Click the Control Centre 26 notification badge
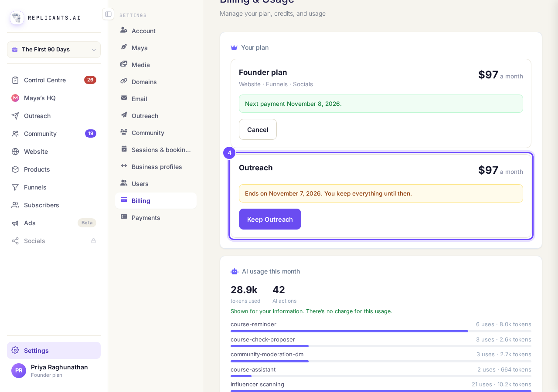 (x=90, y=80)
